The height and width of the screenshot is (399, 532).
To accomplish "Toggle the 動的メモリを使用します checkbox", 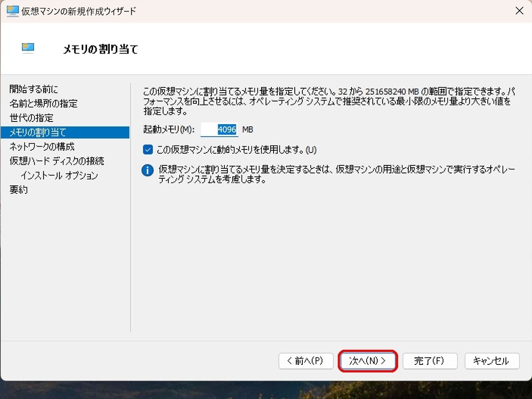I will pos(148,150).
